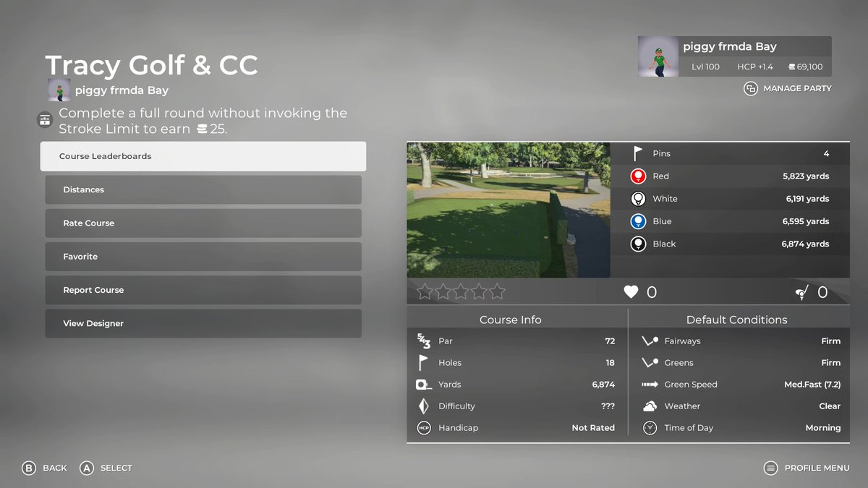Screen dimensions: 868x488
Task: Click the heart favorites icon
Action: (x=631, y=292)
